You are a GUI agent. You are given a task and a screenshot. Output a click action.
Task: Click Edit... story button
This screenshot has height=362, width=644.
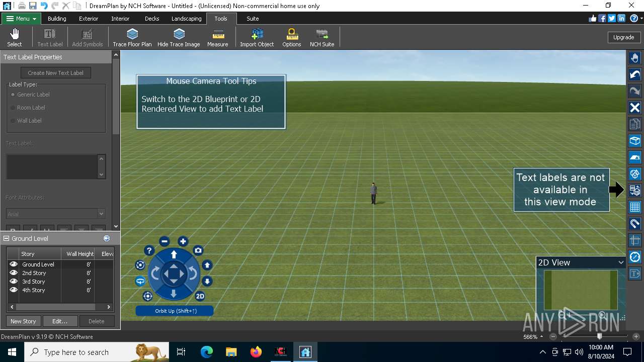[x=60, y=321]
